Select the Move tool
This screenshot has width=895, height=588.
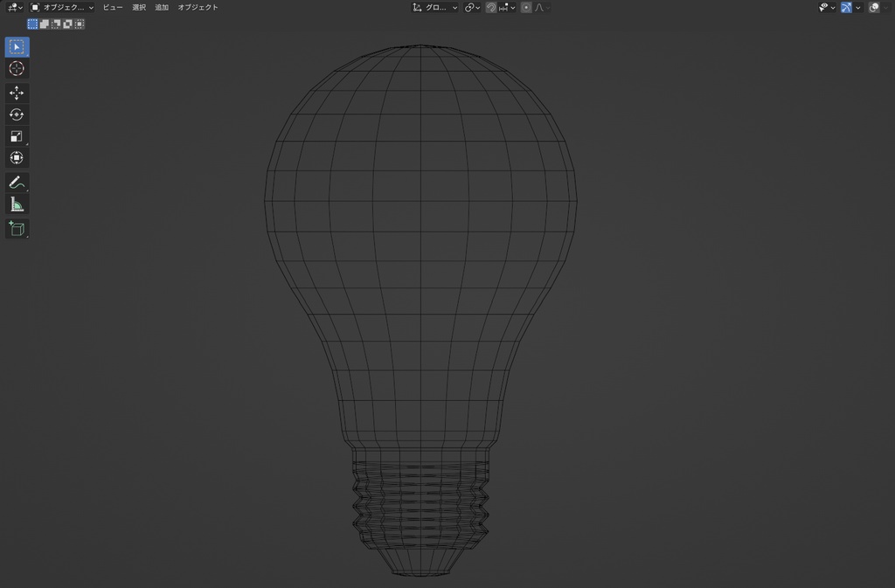[16, 92]
